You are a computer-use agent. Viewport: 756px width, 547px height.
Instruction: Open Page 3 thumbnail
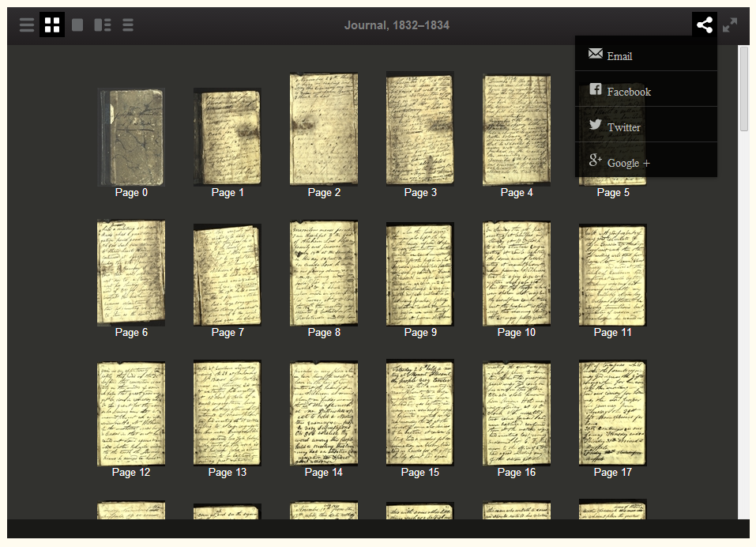(420, 129)
